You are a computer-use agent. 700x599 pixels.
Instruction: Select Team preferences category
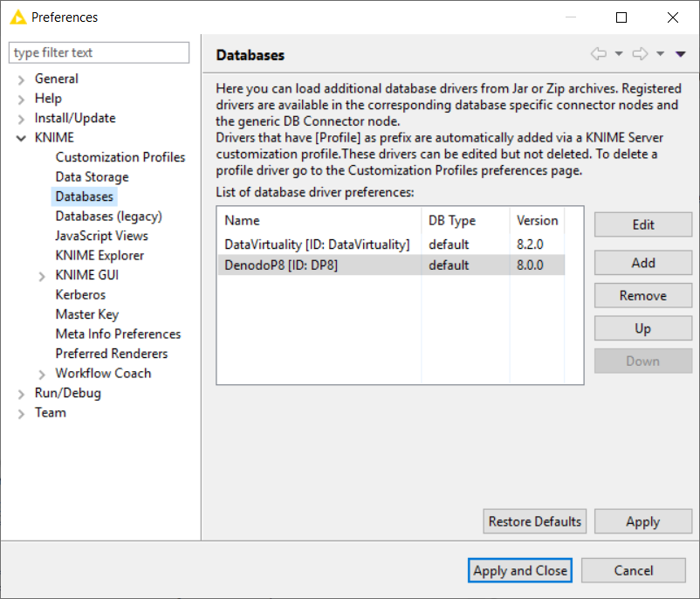coord(51,413)
